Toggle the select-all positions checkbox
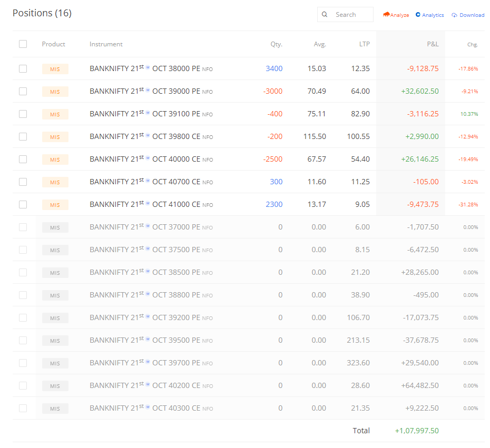The height and width of the screenshot is (448, 490). [23, 44]
